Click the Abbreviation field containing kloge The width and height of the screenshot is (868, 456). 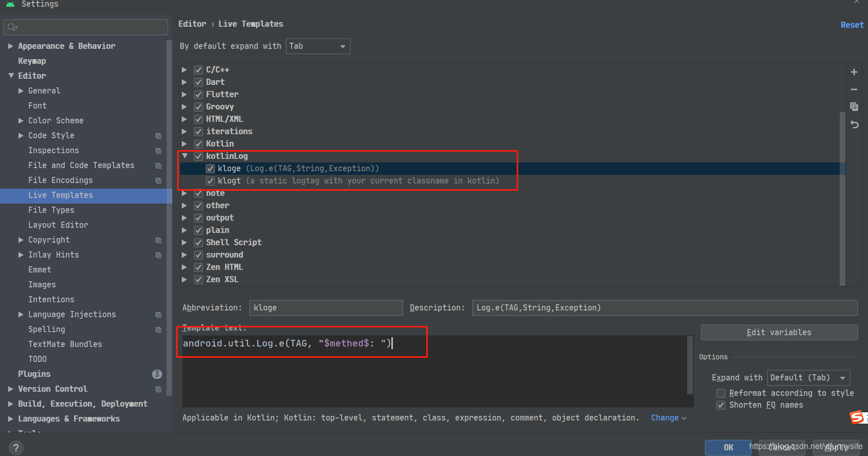pyautogui.click(x=326, y=308)
